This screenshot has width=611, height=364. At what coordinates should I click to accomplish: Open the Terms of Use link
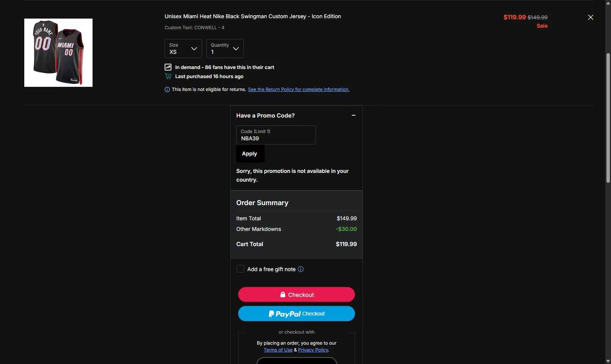click(278, 350)
